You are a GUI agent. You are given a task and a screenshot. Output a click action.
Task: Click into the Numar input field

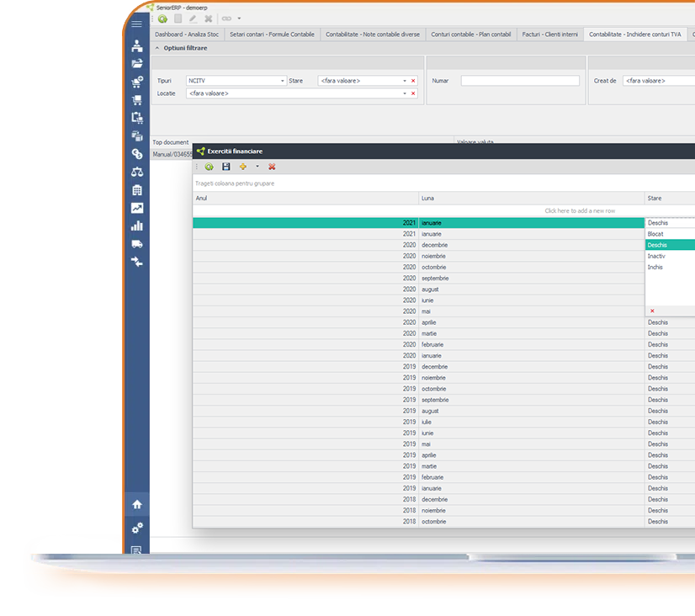(520, 81)
